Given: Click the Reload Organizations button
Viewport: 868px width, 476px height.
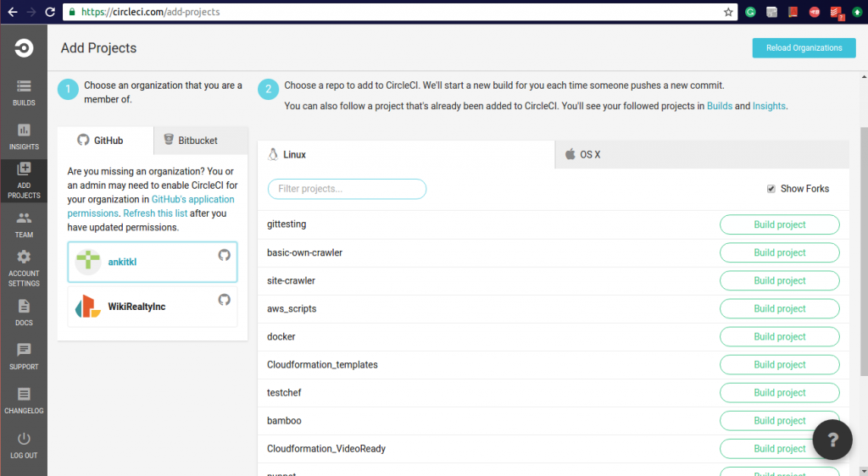Looking at the screenshot, I should 804,48.
